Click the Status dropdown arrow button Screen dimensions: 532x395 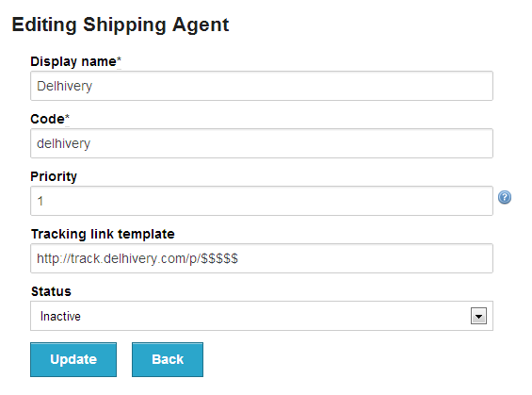[478, 316]
